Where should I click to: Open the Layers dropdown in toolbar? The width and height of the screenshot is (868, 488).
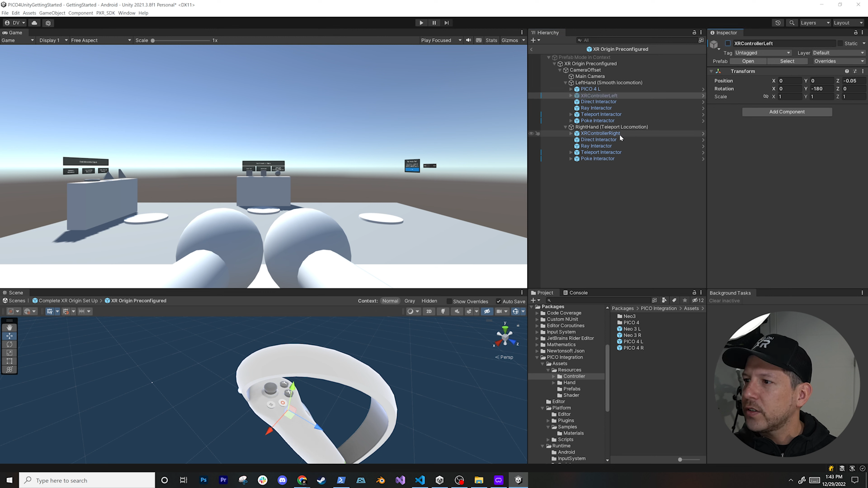pos(815,23)
